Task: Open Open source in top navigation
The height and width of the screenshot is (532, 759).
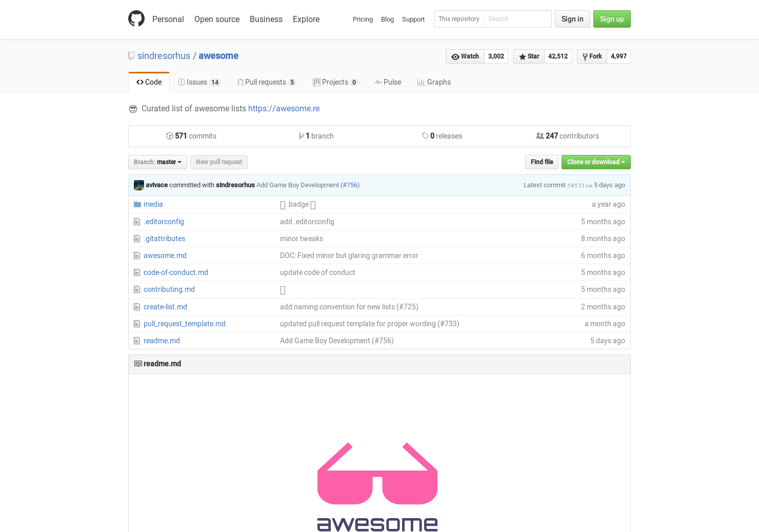Action: point(217,19)
